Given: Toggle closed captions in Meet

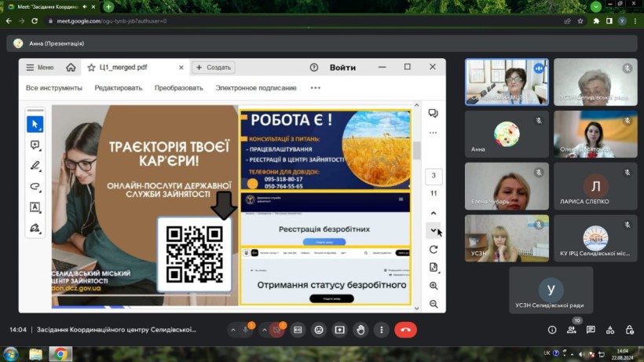Looking at the screenshot, I should [298, 330].
